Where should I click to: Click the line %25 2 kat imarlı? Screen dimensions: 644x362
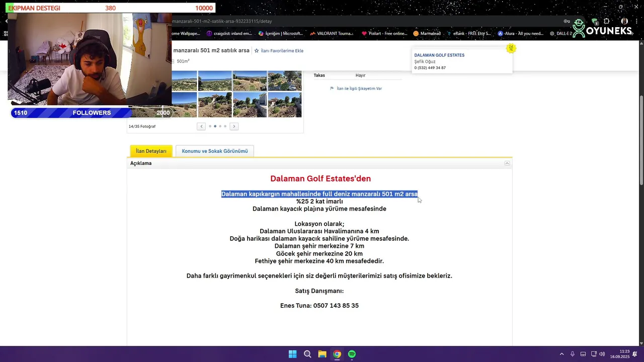[319, 201]
